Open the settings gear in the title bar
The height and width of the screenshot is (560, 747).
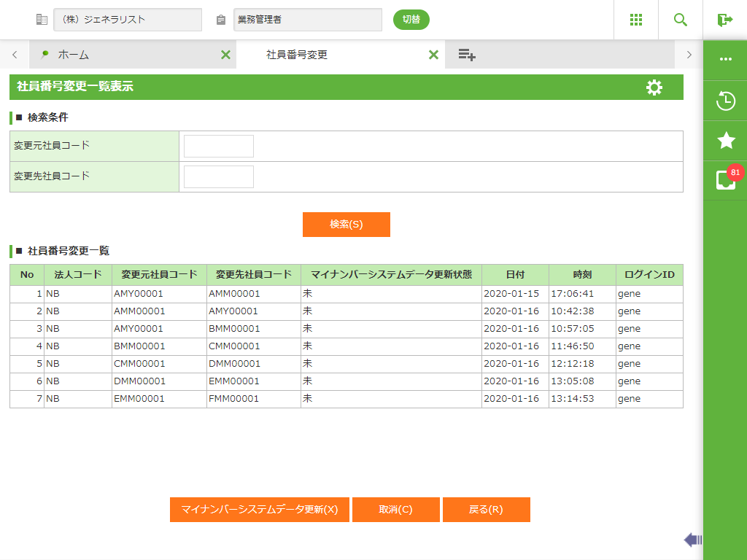(654, 87)
